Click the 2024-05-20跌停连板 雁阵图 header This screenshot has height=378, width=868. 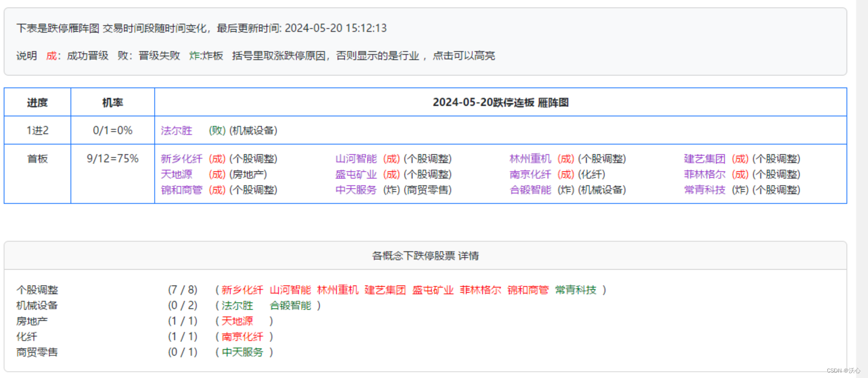501,102
